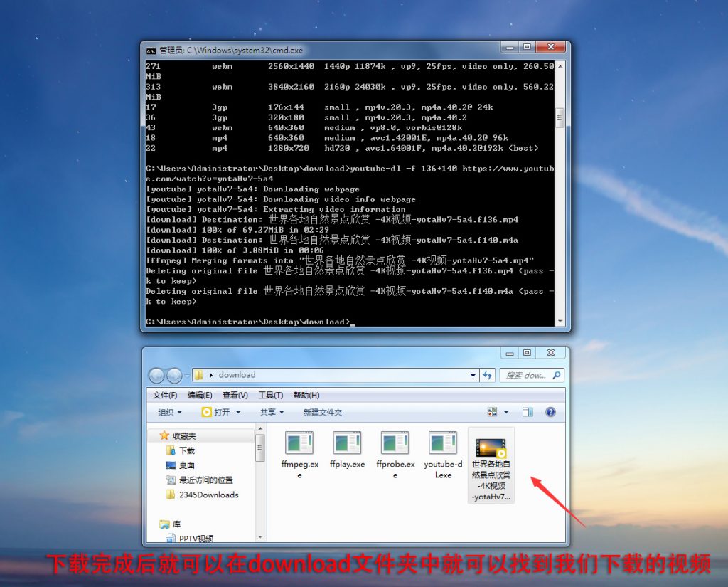Image resolution: width=728 pixels, height=587 pixels.
Task: Toggle the preview pane button
Action: tap(528, 412)
